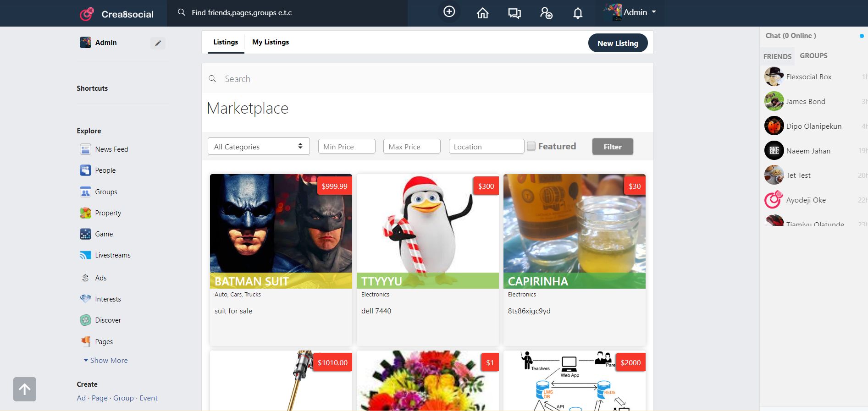
Task: Open Tet Test avatar in chat
Action: point(774,175)
